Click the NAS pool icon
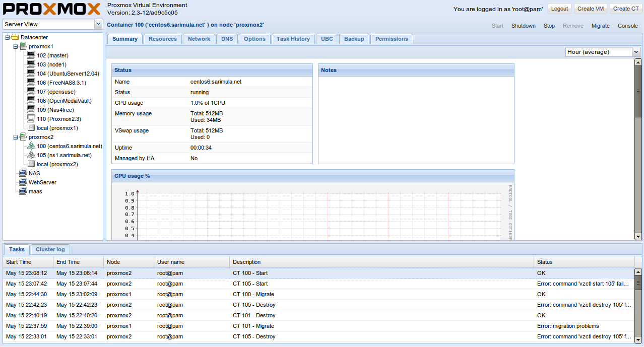 pos(23,173)
